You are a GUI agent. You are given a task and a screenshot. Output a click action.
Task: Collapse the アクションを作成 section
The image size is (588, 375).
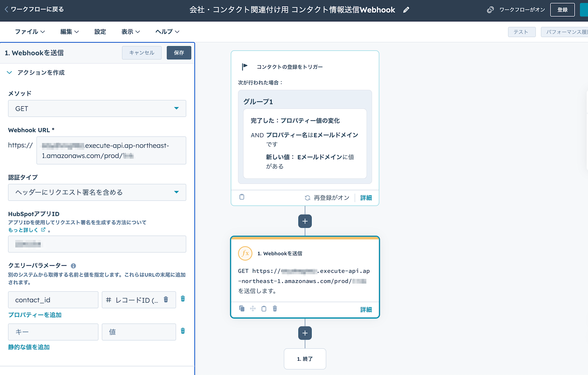[9, 73]
